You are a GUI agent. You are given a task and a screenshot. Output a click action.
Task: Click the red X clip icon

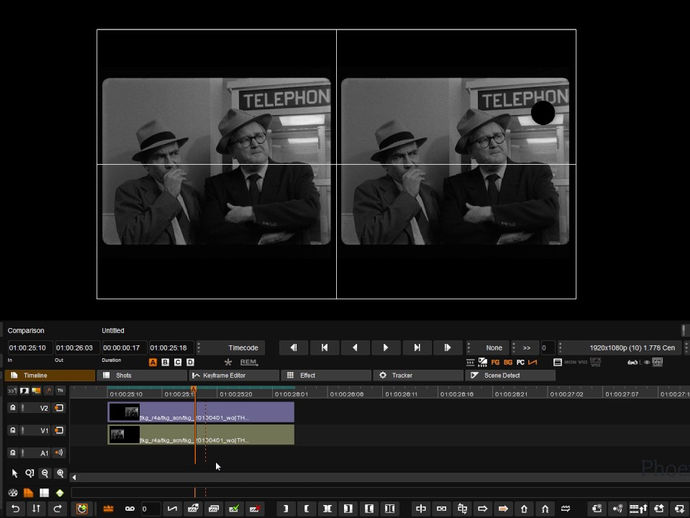(x=255, y=509)
